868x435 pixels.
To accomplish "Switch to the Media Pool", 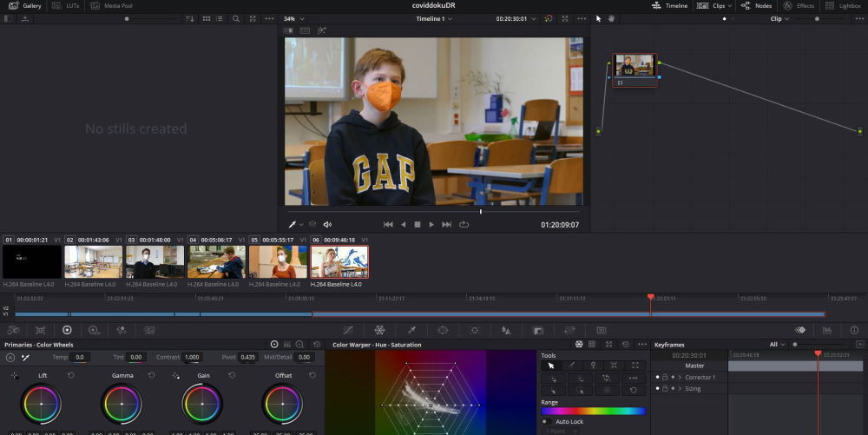I will 111,5.
